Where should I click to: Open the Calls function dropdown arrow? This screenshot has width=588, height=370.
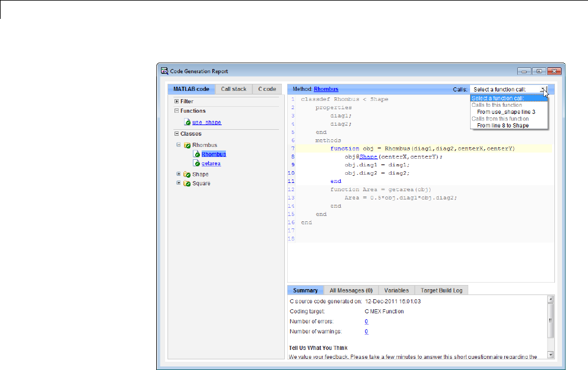tap(543, 89)
